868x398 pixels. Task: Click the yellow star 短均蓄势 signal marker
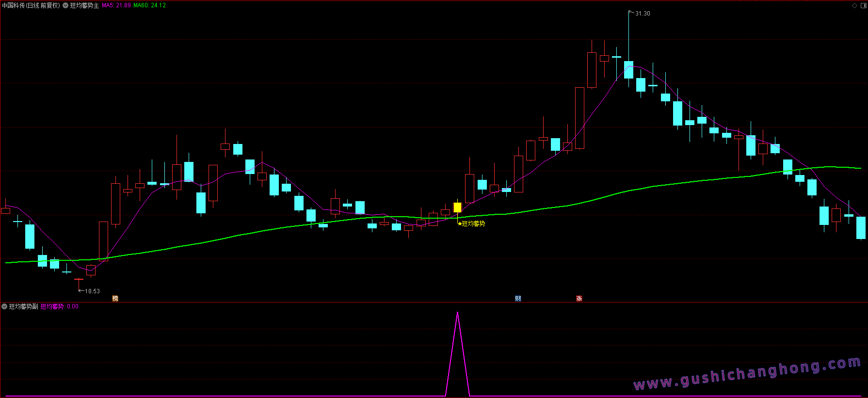coord(471,223)
